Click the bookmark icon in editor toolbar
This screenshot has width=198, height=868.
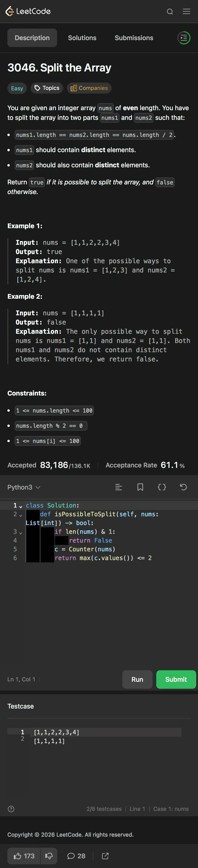pos(140,487)
